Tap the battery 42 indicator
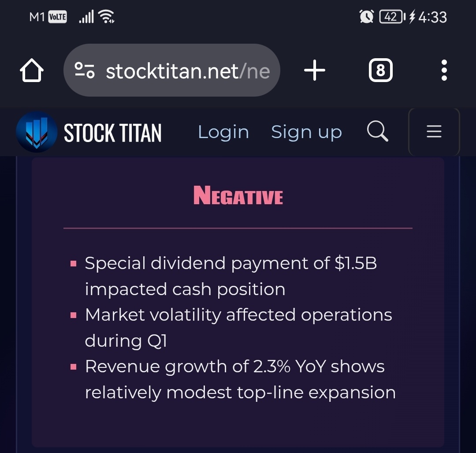Screen dimensions: 476x453 392,17
